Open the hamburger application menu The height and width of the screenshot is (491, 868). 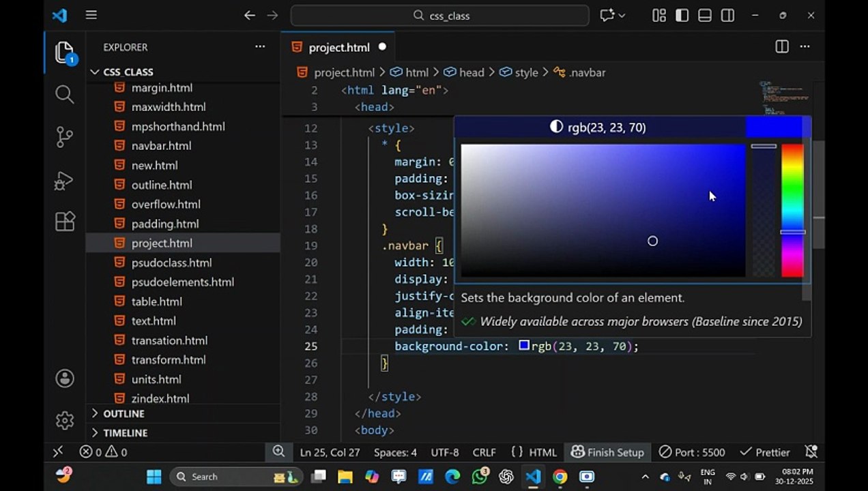91,15
